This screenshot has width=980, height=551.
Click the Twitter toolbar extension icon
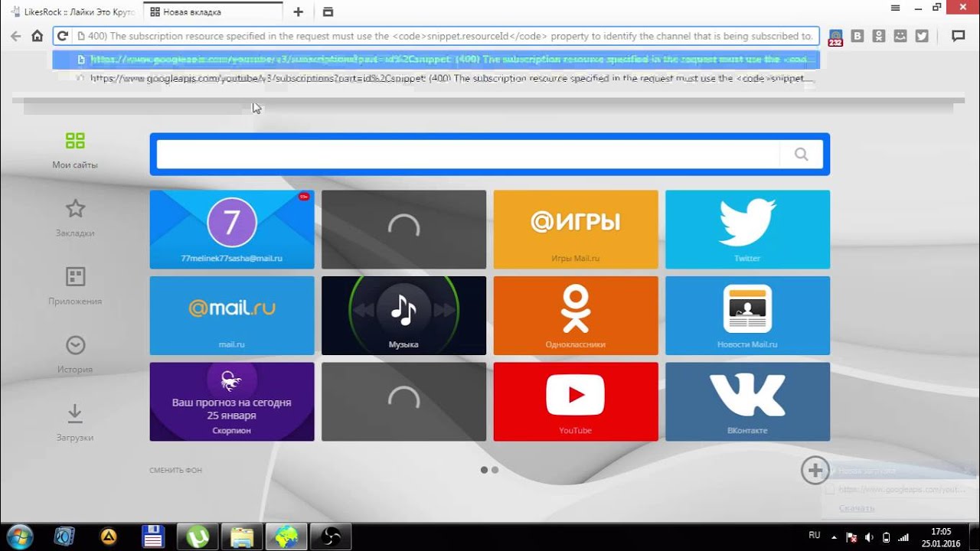click(x=922, y=36)
